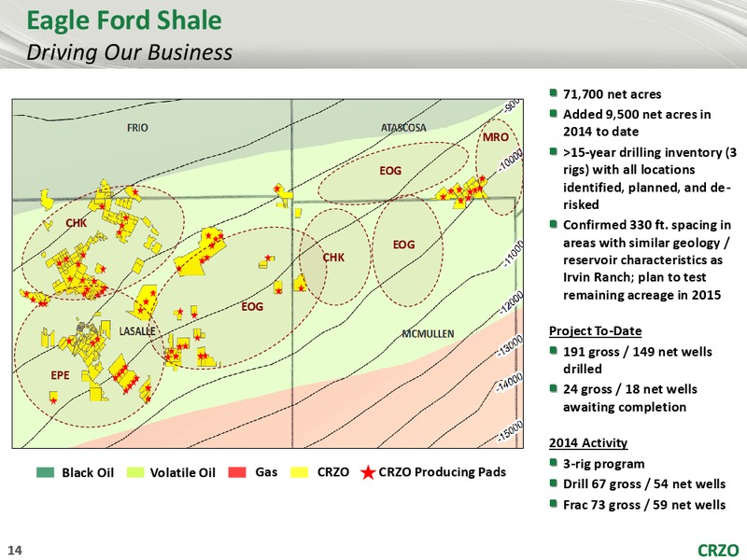Click the EOG label next to LASALLE
The width and height of the screenshot is (747, 560).
(252, 307)
